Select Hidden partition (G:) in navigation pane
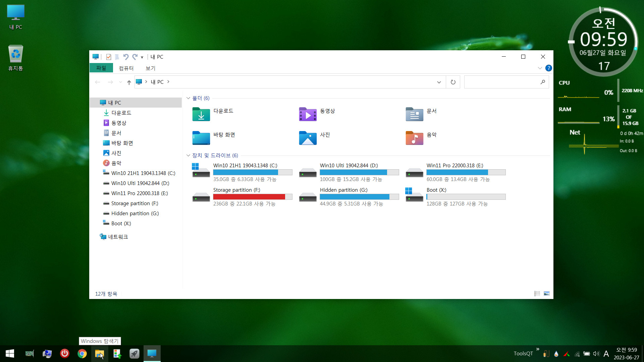Viewport: 644px width, 362px height. click(x=136, y=213)
